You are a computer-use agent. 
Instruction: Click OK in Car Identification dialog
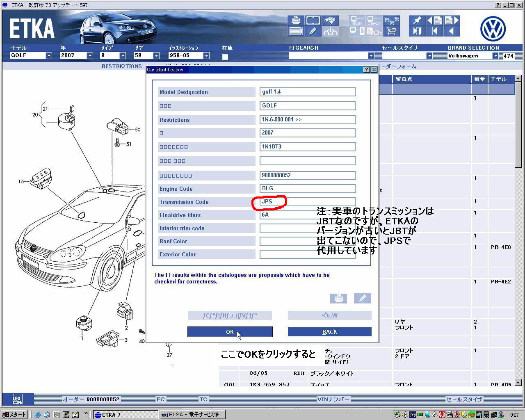(x=230, y=332)
